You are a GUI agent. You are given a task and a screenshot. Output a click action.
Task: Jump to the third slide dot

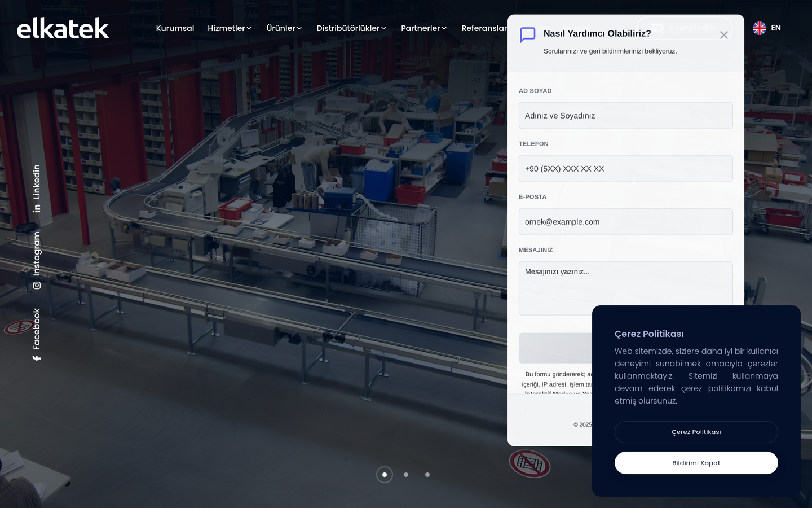[x=427, y=475]
